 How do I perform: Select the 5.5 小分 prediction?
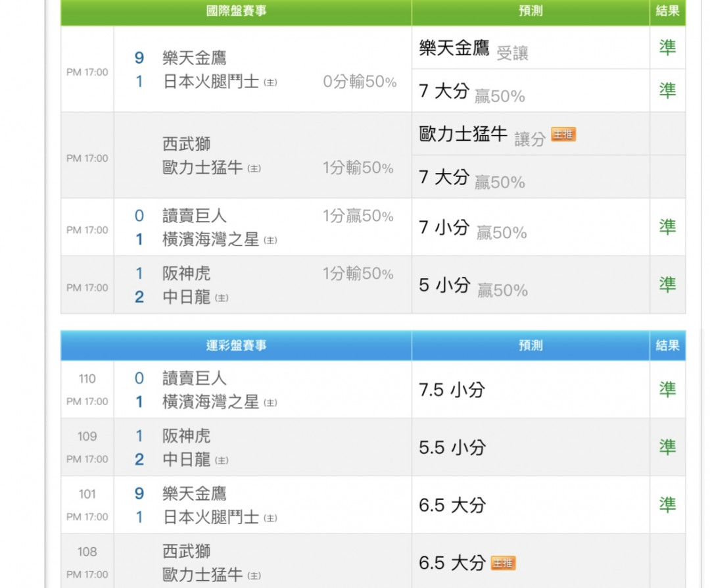pyautogui.click(x=452, y=447)
